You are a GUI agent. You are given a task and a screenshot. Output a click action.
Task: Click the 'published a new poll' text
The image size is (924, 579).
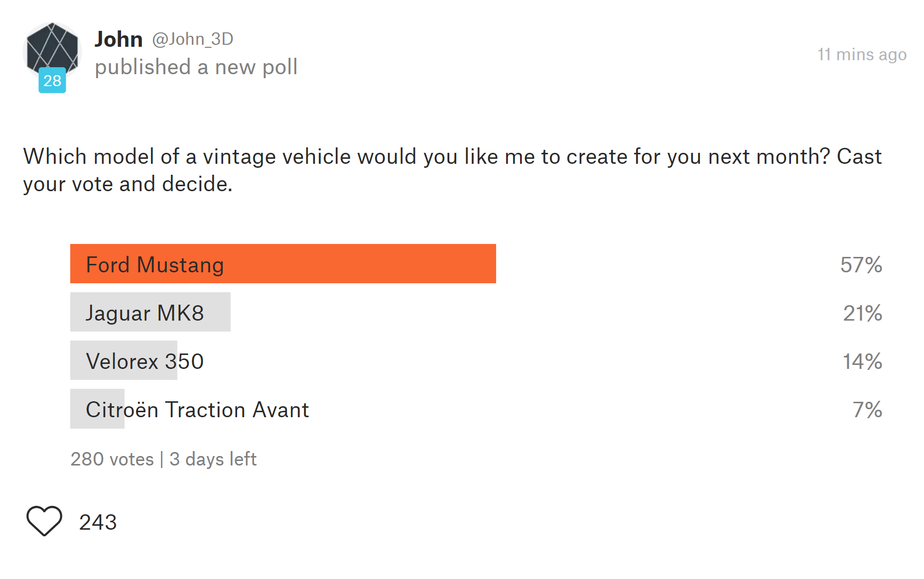click(x=196, y=67)
